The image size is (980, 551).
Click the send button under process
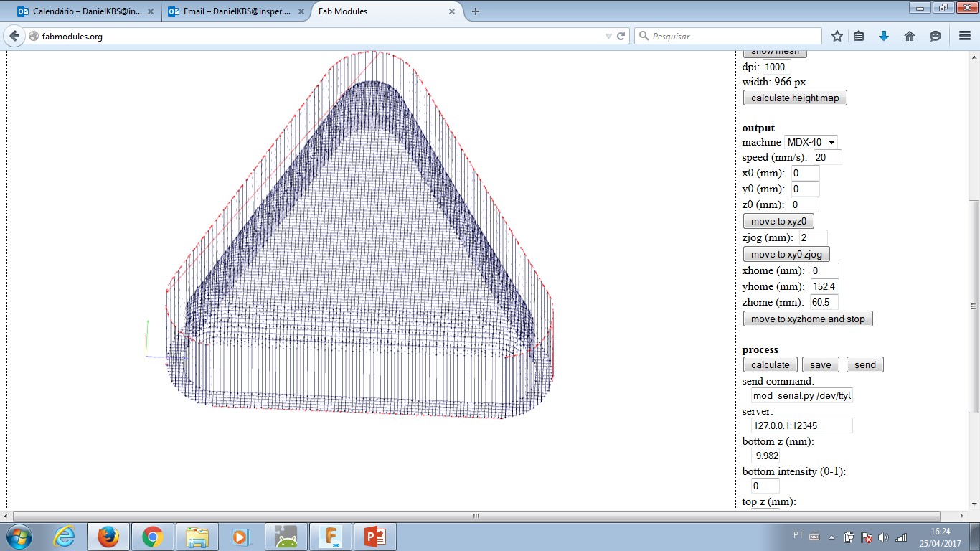(x=864, y=365)
